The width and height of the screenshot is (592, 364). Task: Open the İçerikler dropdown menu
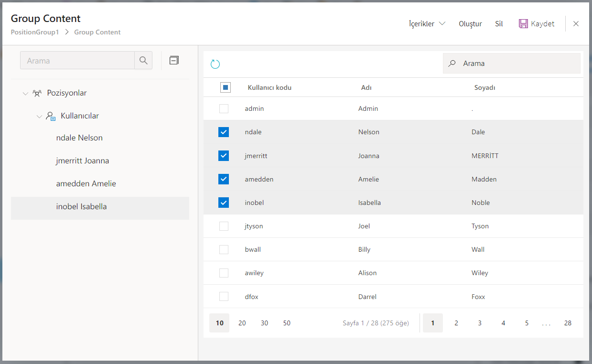(427, 24)
